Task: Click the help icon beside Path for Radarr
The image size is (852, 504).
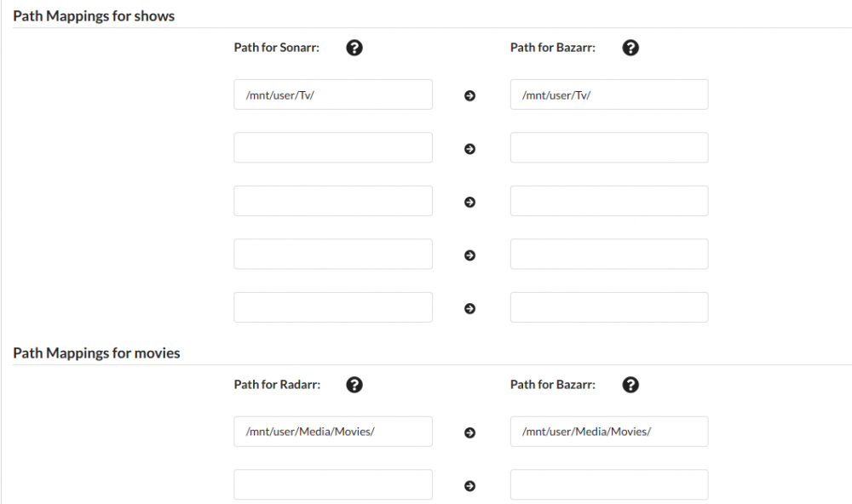Action: [x=354, y=385]
